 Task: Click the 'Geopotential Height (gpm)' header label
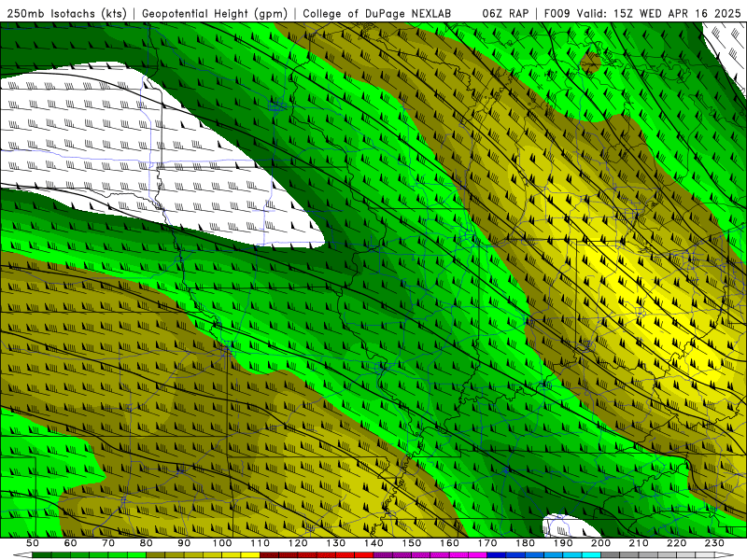coord(215,14)
